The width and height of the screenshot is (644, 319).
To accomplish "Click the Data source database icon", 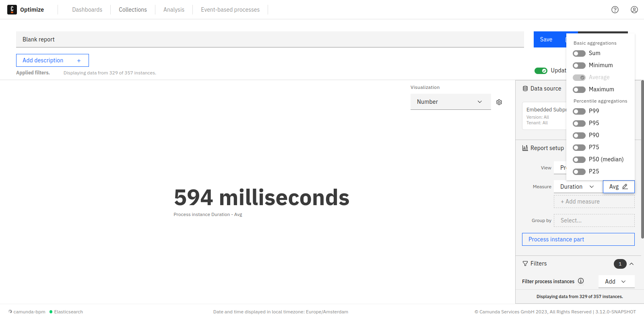I will pos(525,88).
